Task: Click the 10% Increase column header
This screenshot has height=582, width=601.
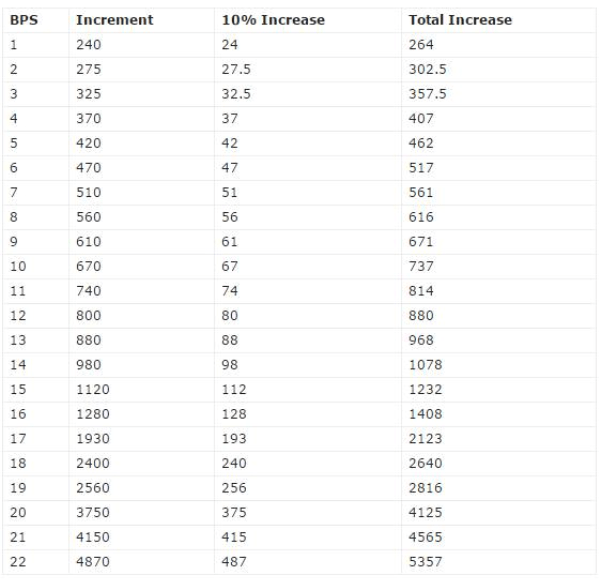Action: pyautogui.click(x=273, y=20)
